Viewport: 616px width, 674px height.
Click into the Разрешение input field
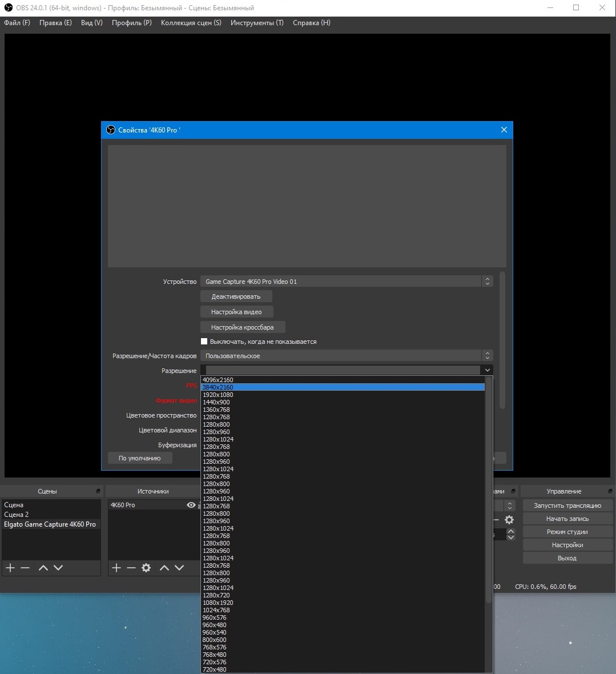pos(343,370)
